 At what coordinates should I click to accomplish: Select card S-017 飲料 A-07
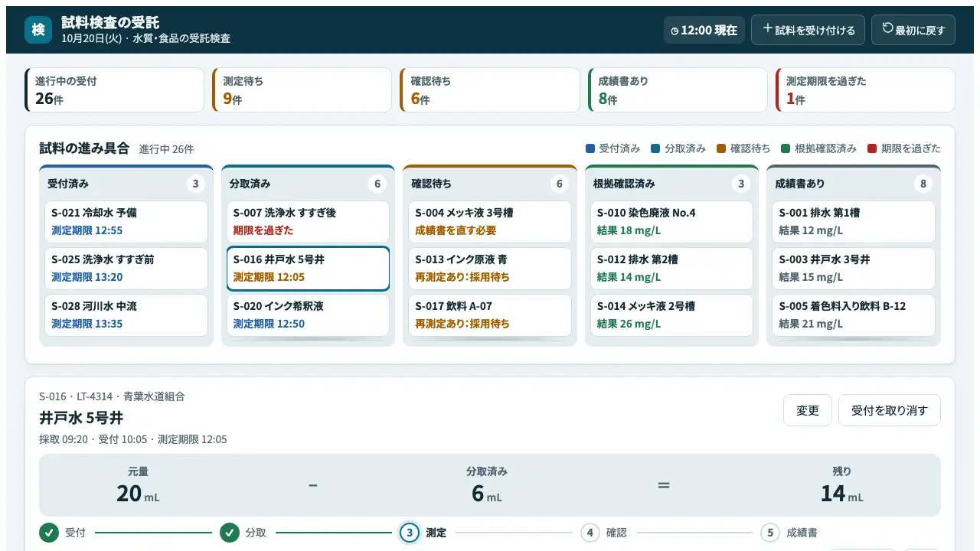tap(490, 315)
